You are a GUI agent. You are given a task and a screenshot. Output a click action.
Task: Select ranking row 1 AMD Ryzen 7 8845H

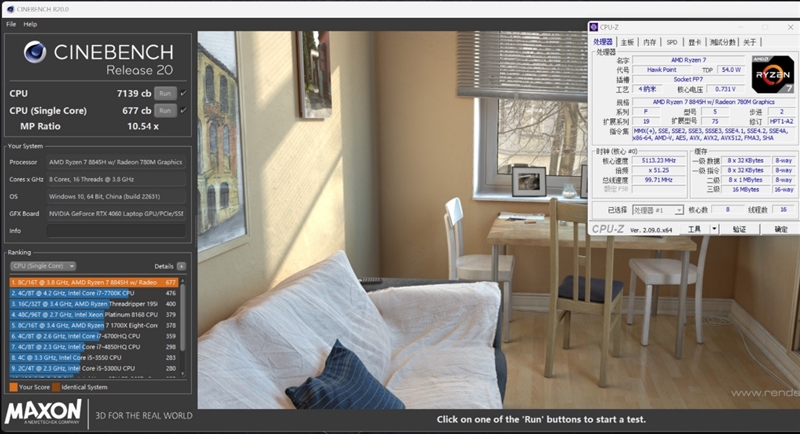tap(94, 282)
